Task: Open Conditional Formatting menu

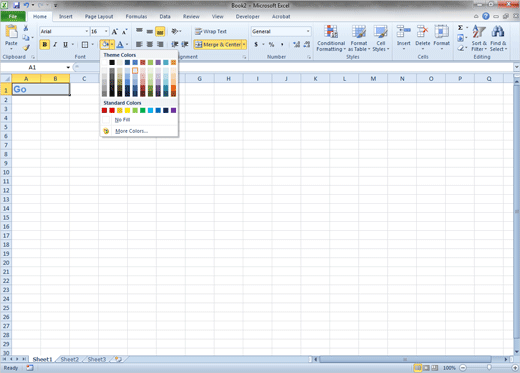Action: (331, 38)
